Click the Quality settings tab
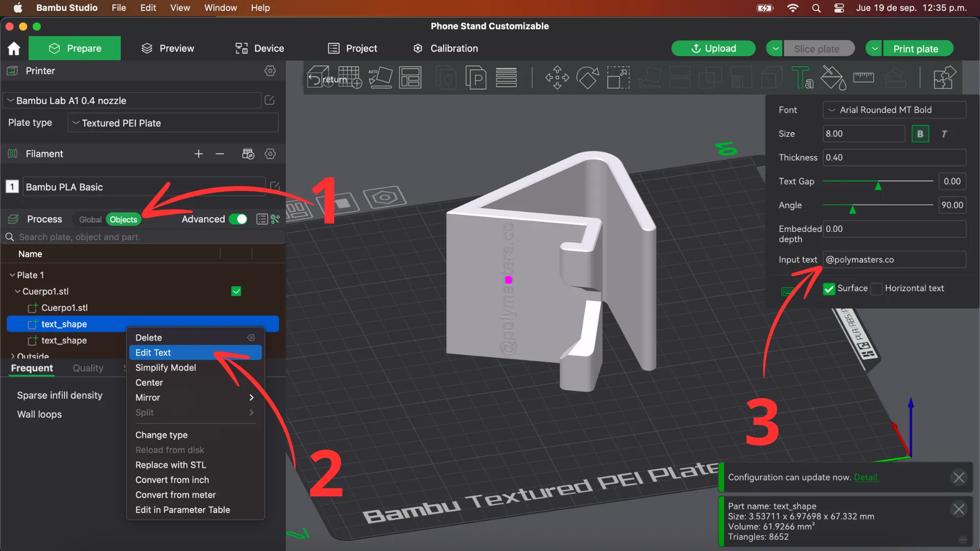The height and width of the screenshot is (551, 980). [x=88, y=368]
